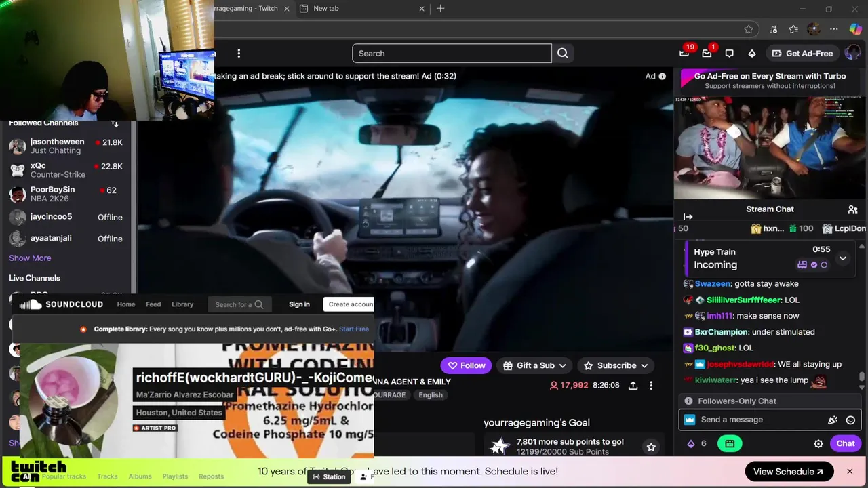Image resolution: width=868 pixels, height=488 pixels.
Task: Click the SoundCloud search magnifier
Action: [x=258, y=304]
